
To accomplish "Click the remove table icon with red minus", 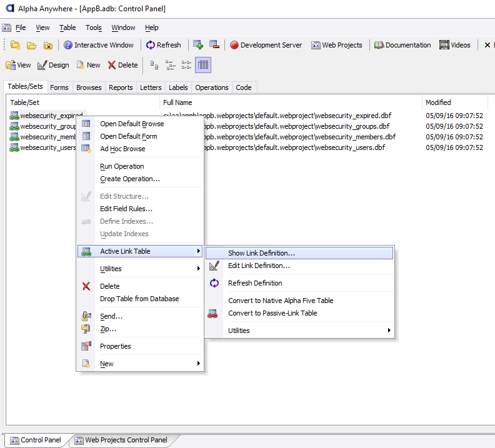I will click(214, 45).
